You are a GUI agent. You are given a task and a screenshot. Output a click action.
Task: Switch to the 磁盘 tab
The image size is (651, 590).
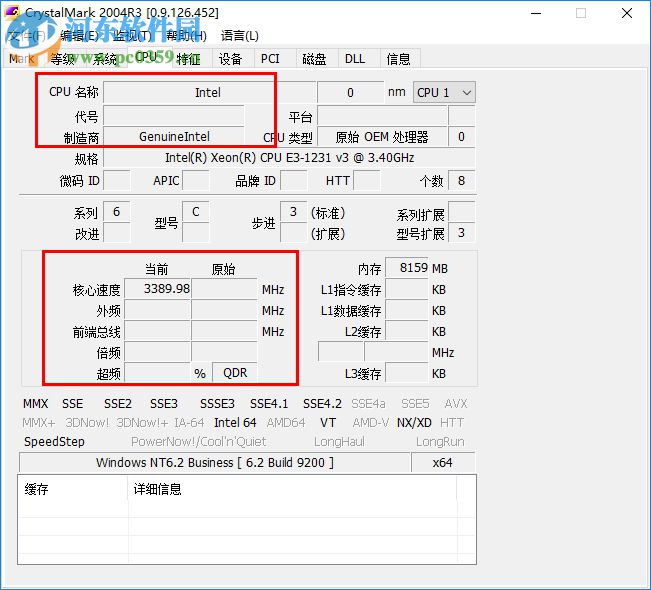(x=314, y=59)
